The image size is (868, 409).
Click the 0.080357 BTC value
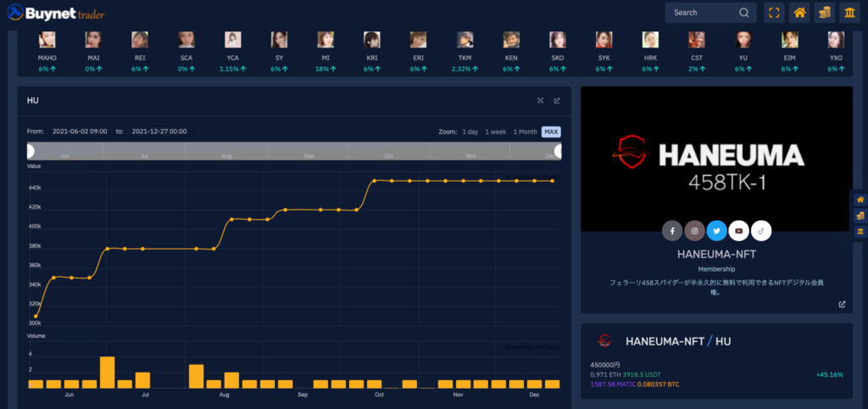658,384
